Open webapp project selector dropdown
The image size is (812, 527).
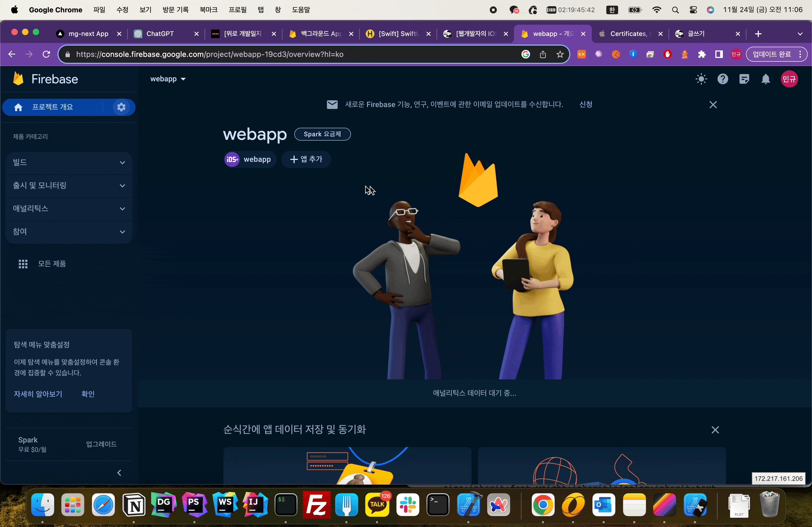(x=168, y=79)
